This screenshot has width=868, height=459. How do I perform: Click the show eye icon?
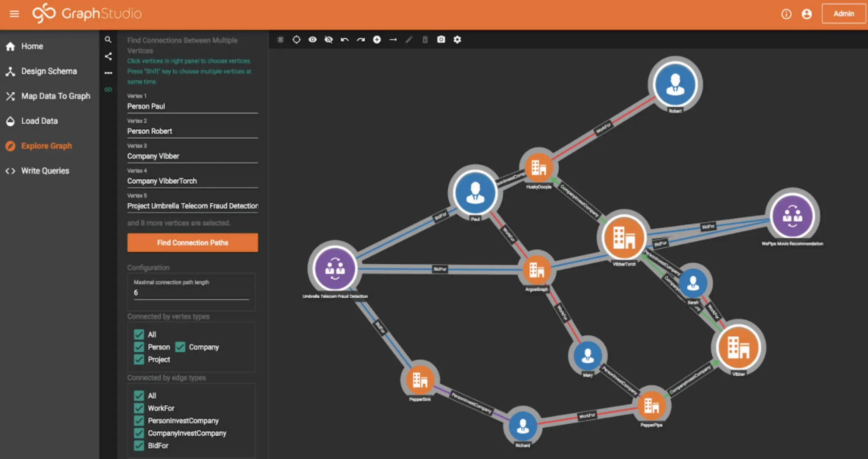312,39
